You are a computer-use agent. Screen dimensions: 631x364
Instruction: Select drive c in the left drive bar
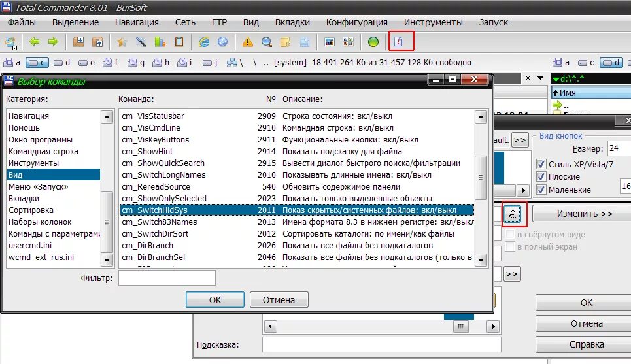(37, 63)
